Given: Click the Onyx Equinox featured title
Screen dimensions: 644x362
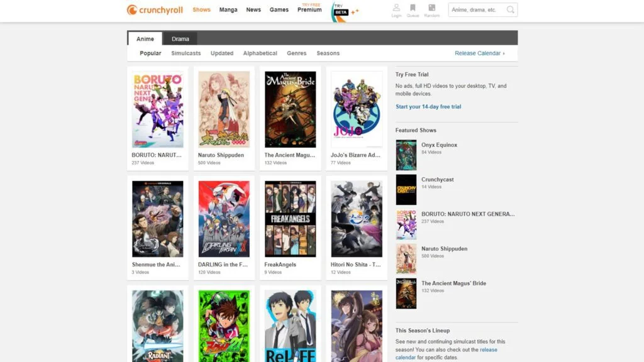Looking at the screenshot, I should (439, 145).
